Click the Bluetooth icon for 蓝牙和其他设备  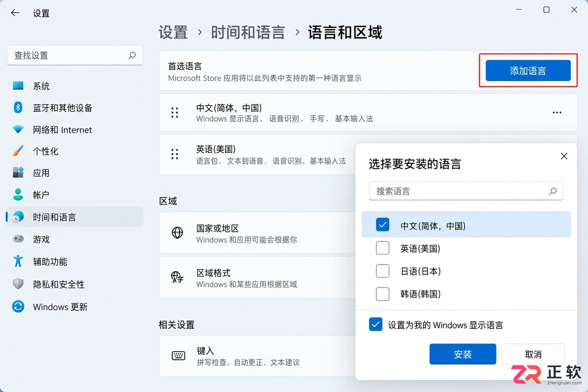tap(18, 107)
